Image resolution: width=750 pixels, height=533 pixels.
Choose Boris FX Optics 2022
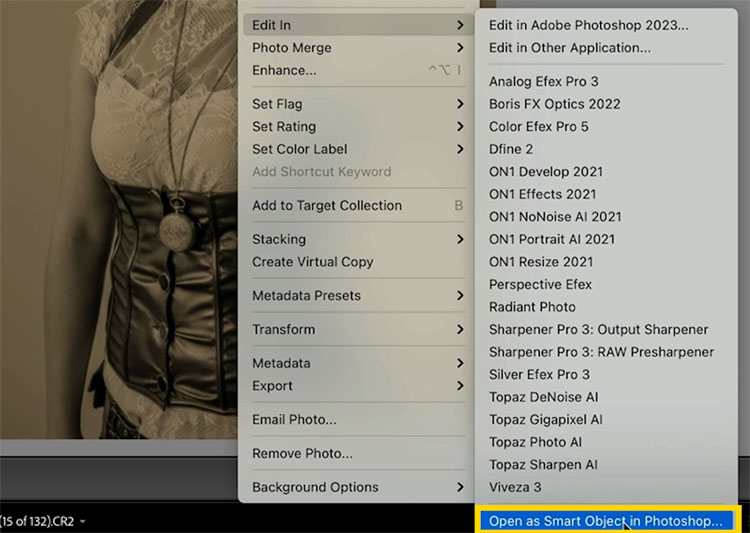(x=606, y=104)
